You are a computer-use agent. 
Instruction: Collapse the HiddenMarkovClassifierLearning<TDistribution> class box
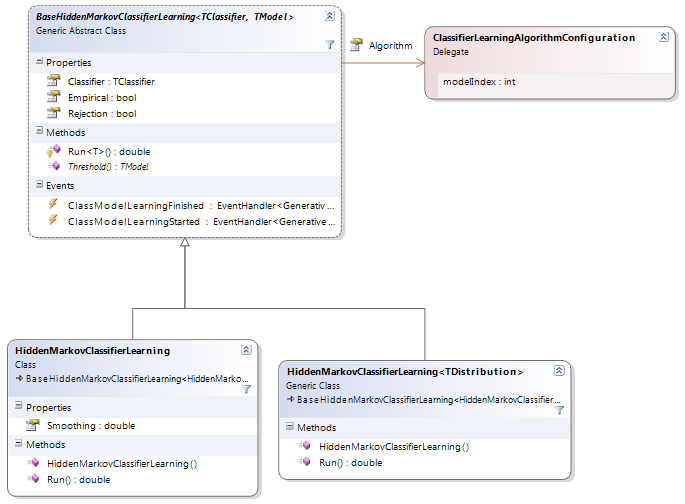(x=559, y=370)
